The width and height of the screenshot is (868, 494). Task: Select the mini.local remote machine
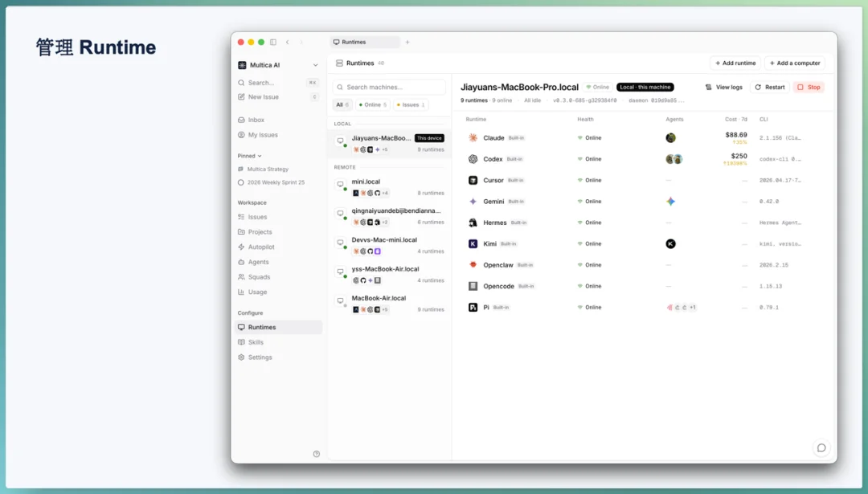(389, 187)
